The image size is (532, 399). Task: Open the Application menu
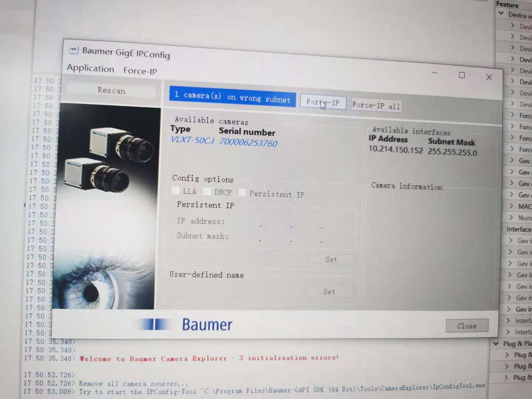(x=90, y=69)
